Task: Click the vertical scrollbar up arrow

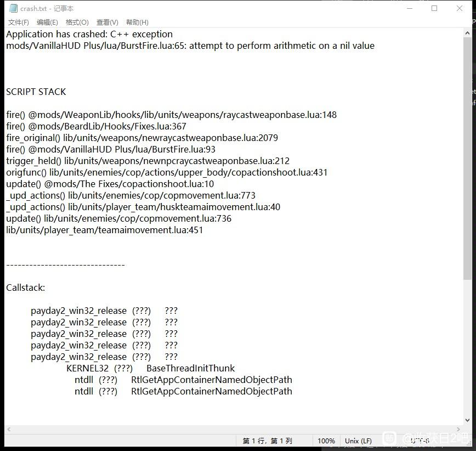Action: pos(467,33)
